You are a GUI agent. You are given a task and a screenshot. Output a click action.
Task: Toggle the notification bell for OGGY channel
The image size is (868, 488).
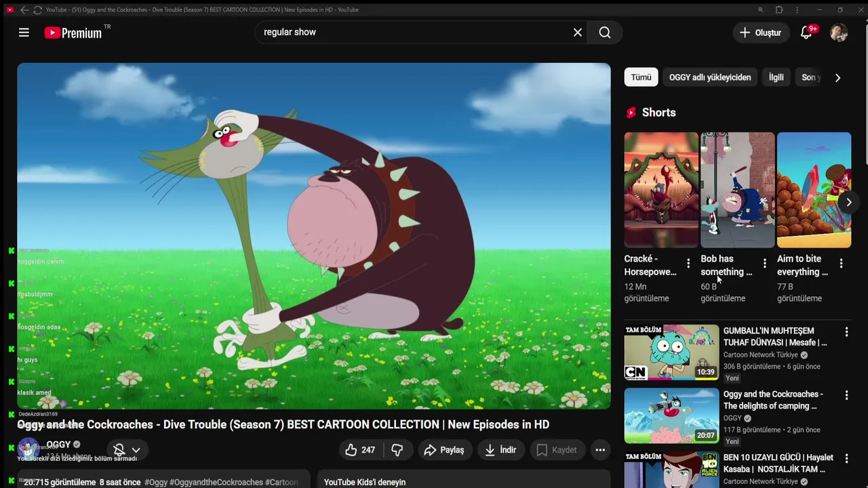(119, 450)
